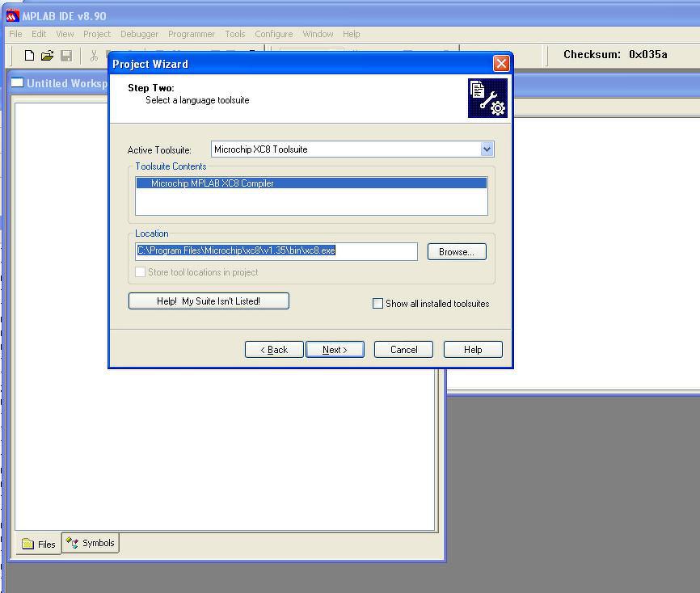Click the wizard Help button
Image resolution: width=700 pixels, height=593 pixels.
point(473,349)
